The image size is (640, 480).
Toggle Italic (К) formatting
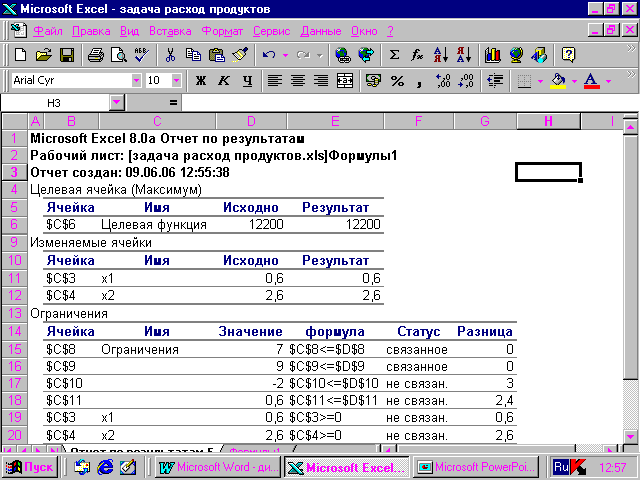[x=222, y=80]
